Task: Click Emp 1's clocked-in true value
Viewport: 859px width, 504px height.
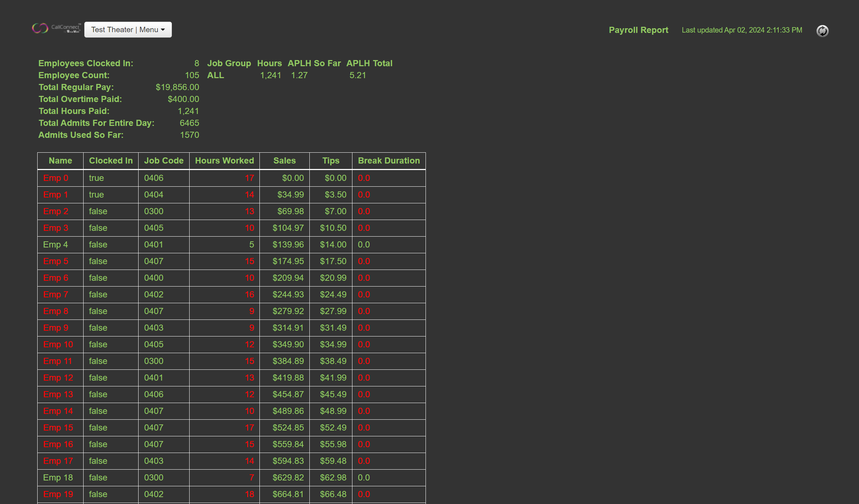Action: tap(96, 195)
